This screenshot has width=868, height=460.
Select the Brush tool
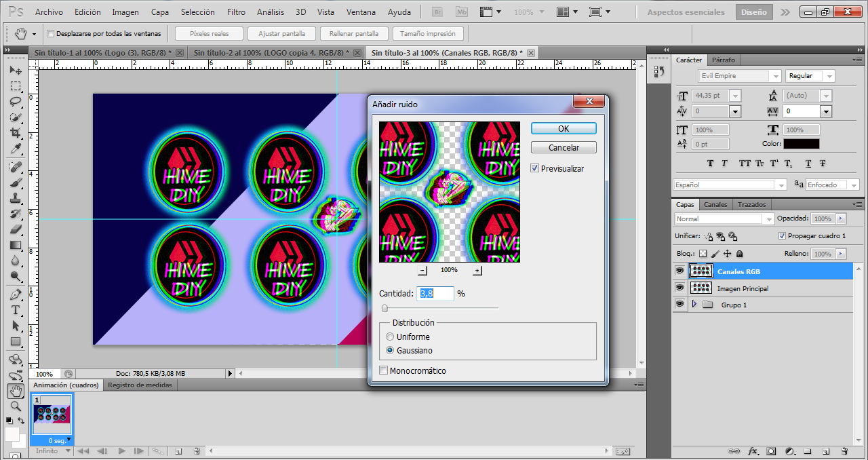(x=16, y=183)
